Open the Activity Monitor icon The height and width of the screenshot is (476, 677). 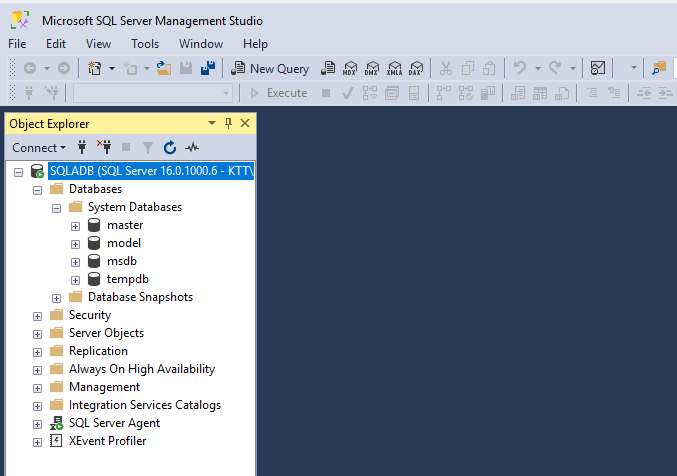598,68
